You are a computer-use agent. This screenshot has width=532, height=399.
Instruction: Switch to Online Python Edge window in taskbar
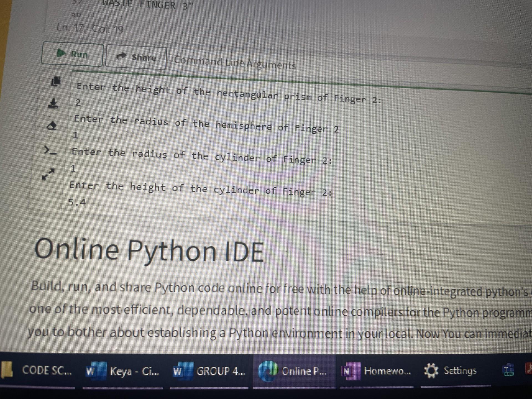pos(294,371)
